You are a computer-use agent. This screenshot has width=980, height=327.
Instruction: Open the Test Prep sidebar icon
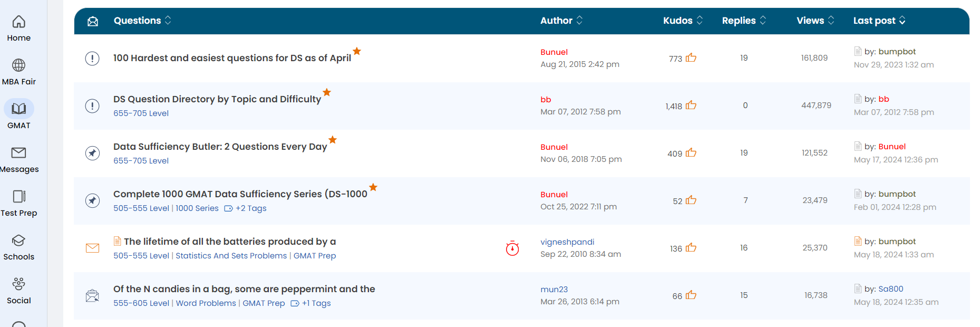[x=18, y=196]
